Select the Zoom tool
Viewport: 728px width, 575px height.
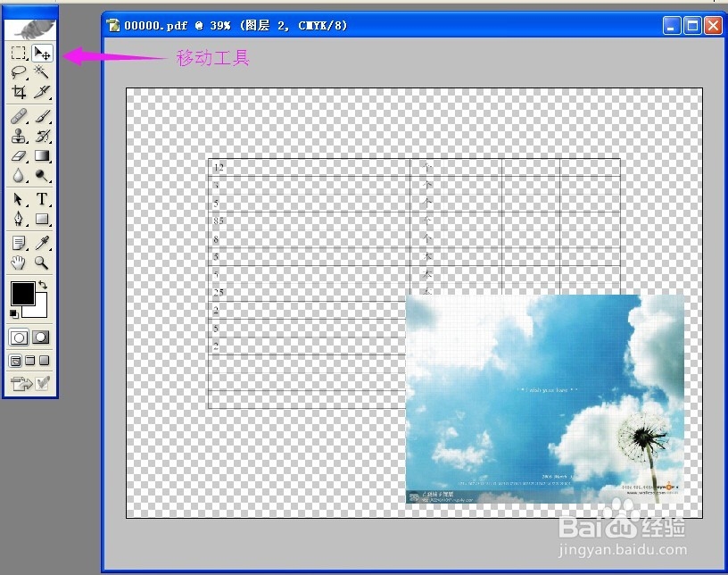point(42,262)
